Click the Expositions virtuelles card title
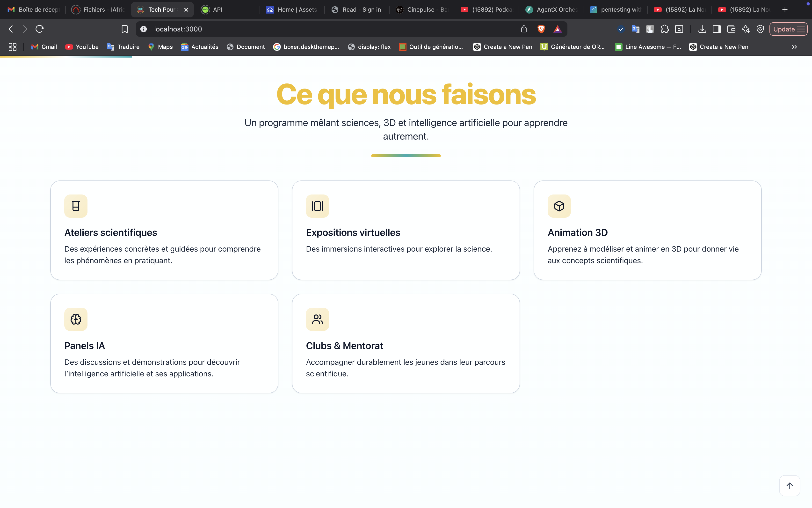Image resolution: width=812 pixels, height=508 pixels. (353, 232)
